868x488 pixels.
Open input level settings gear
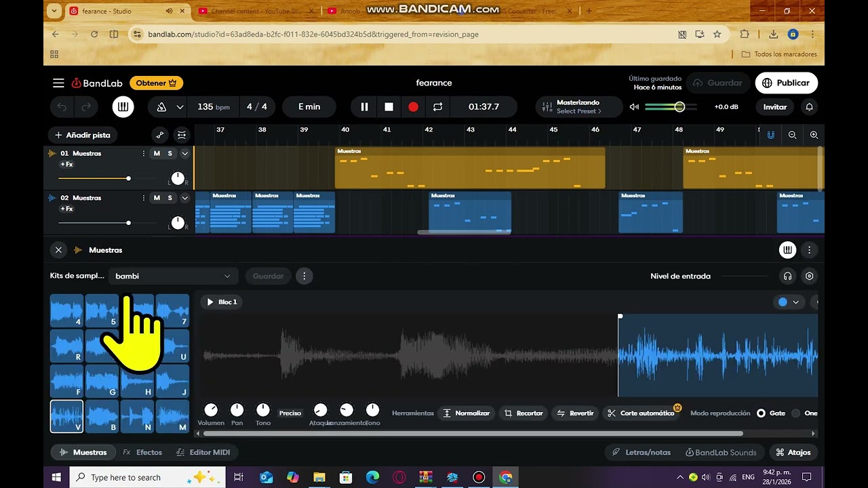(x=809, y=276)
